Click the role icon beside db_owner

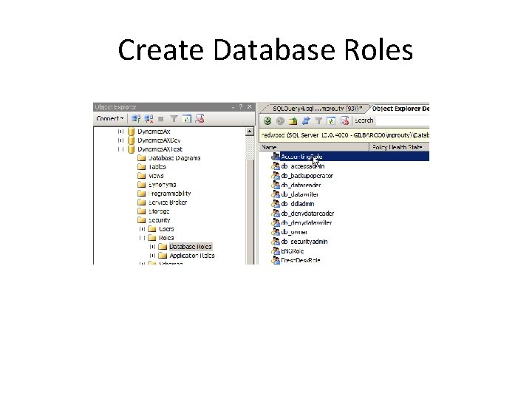pos(276,232)
